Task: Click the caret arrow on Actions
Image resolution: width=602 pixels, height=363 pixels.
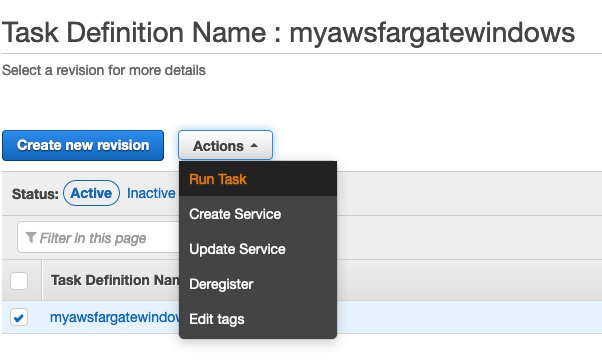Action: [x=254, y=146]
